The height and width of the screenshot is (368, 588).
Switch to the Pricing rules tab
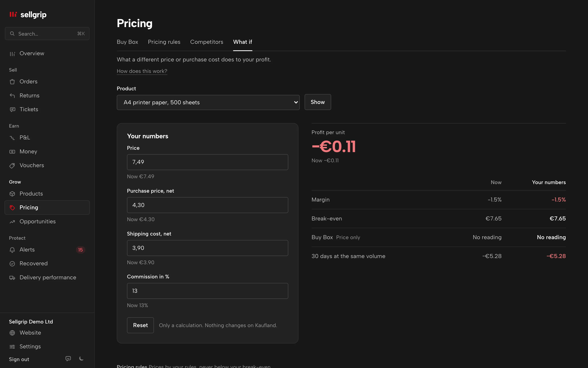(164, 42)
